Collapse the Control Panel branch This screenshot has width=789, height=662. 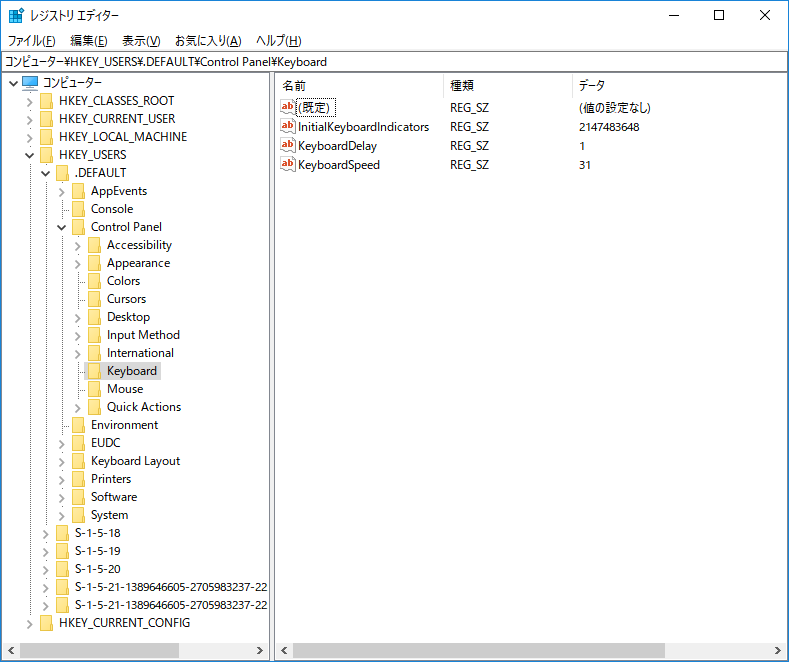62,227
